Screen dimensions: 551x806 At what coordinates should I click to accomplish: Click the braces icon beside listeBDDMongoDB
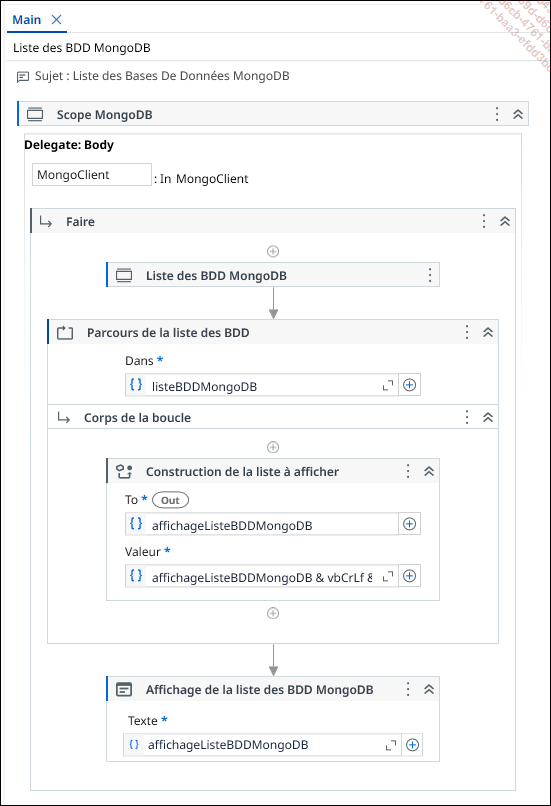click(136, 384)
